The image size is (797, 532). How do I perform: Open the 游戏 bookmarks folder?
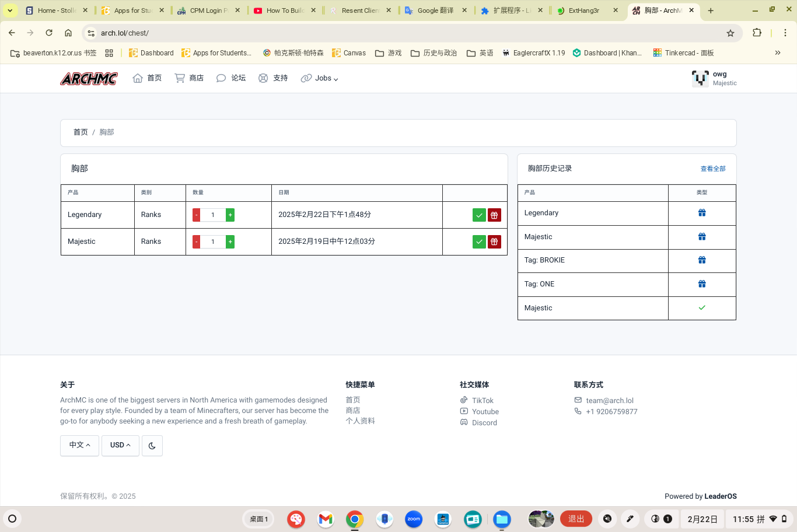coord(389,53)
